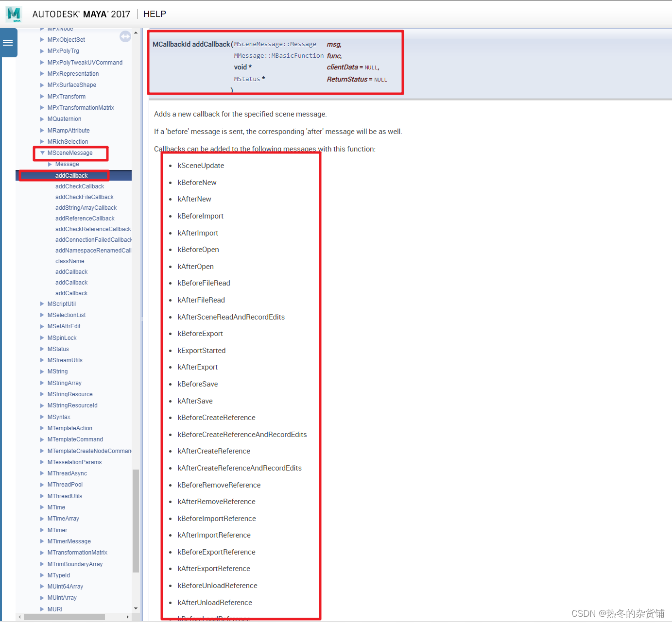Expand the MQuaternion tree node
The image size is (672, 623).
[42, 119]
